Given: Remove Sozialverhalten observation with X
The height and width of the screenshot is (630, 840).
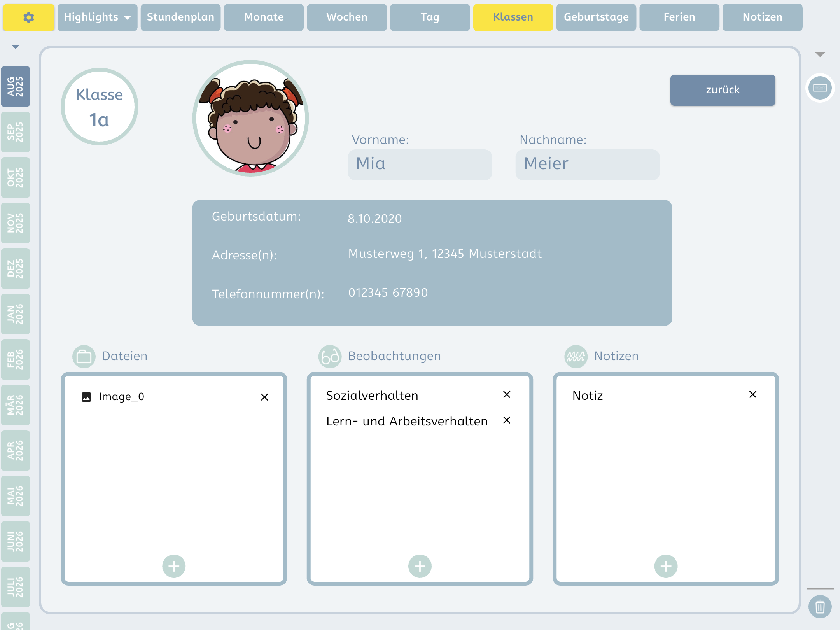Looking at the screenshot, I should click(507, 395).
